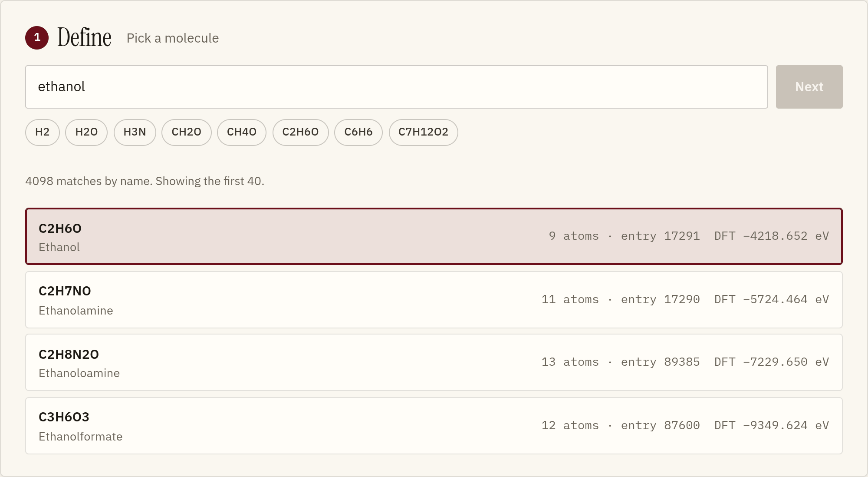This screenshot has width=868, height=477.
Task: Select the Ethanol result row
Action: pyautogui.click(x=434, y=236)
